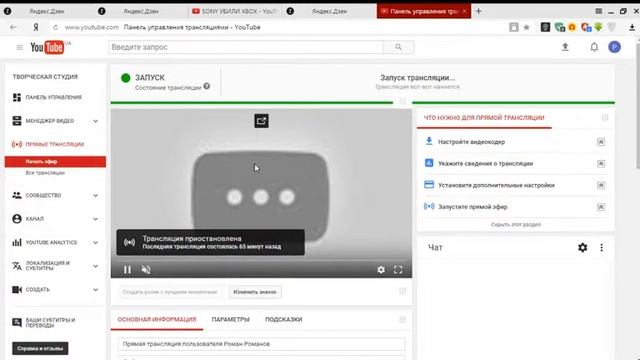This screenshot has width=640, height=360.
Task: Select 'Начать эфир' in sidebar
Action: point(55,162)
